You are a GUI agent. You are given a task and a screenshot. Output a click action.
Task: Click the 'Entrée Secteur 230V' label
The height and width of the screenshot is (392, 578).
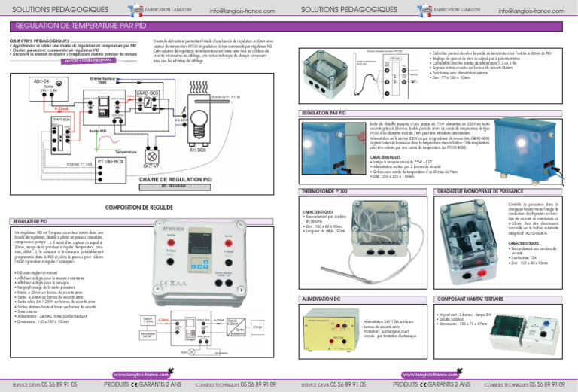coord(103,81)
